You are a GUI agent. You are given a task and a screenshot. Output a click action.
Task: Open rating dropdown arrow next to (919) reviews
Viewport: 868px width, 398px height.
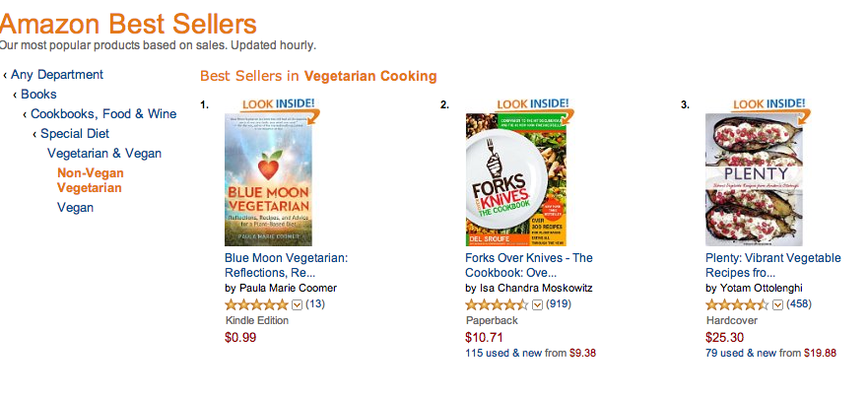tap(537, 304)
